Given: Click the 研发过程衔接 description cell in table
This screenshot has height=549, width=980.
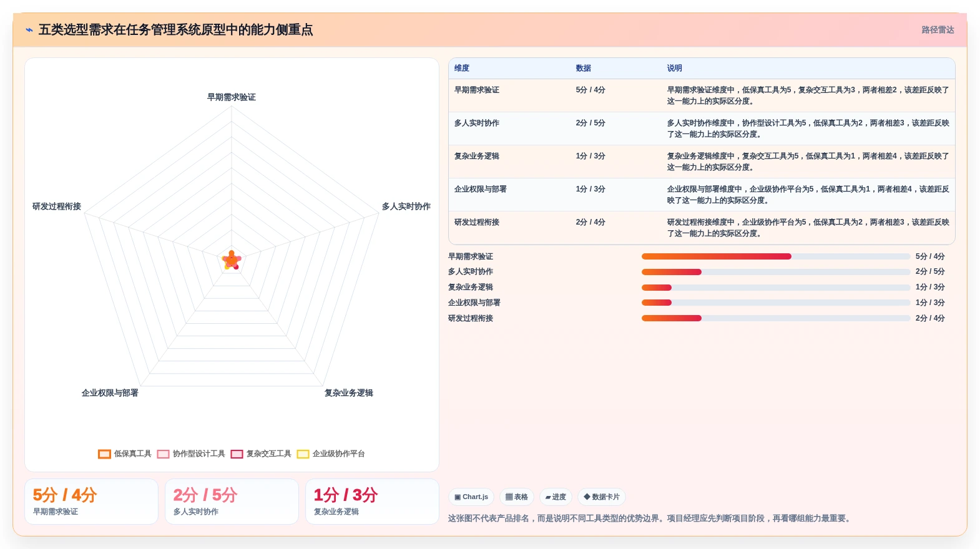Looking at the screenshot, I should click(808, 228).
